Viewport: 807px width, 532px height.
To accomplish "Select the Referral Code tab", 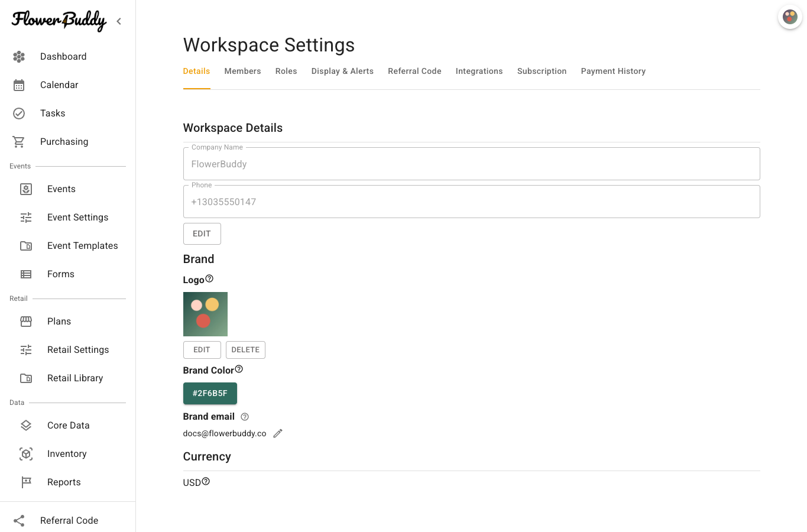I will [414, 71].
